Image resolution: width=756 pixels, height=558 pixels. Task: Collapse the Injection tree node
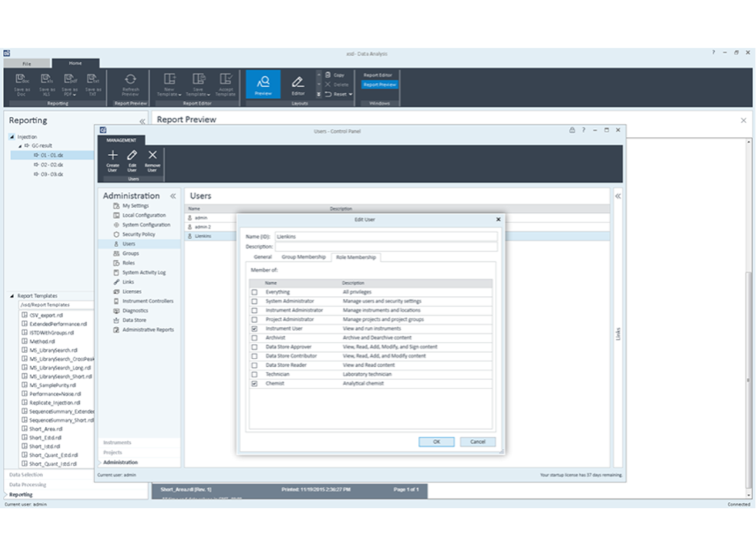pos(12,137)
